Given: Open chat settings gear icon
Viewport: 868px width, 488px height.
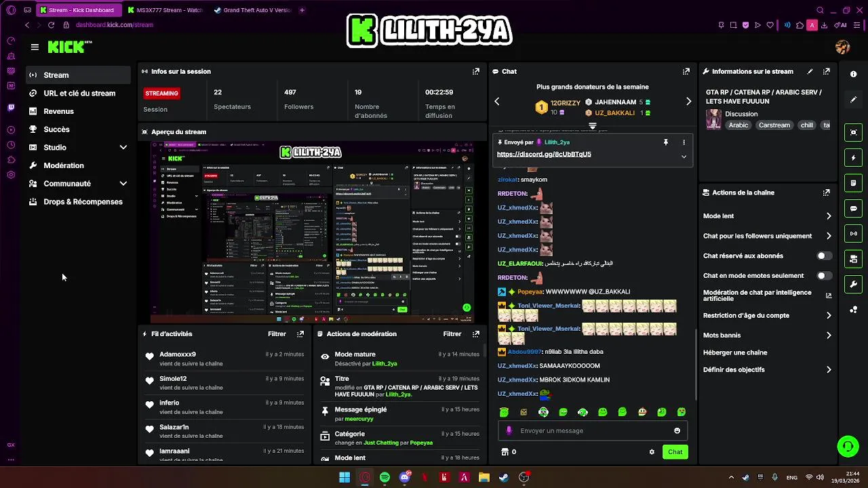Looking at the screenshot, I should point(652,452).
